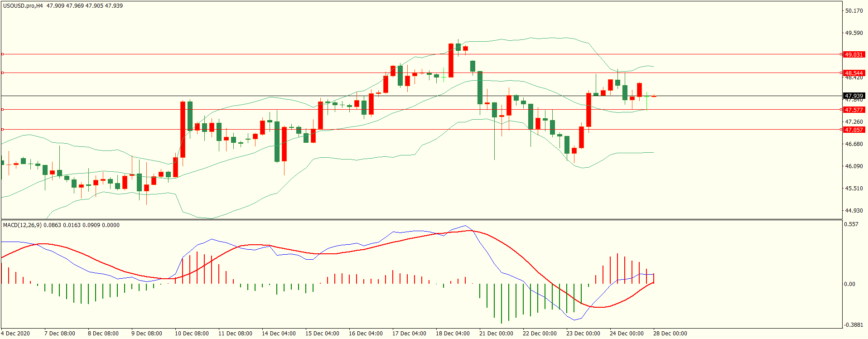Screen dimensions: 868x339
Task: Select the red 48.544 horizontal line label
Action: pos(854,73)
